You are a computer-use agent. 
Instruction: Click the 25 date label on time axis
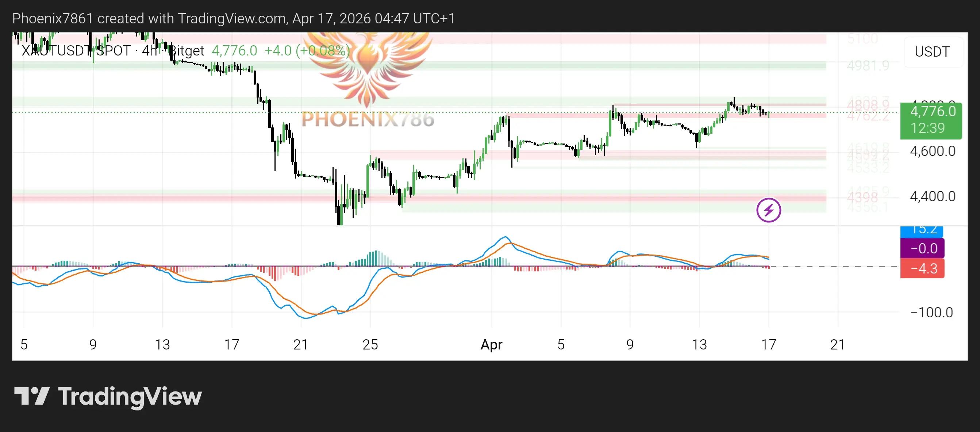click(370, 344)
